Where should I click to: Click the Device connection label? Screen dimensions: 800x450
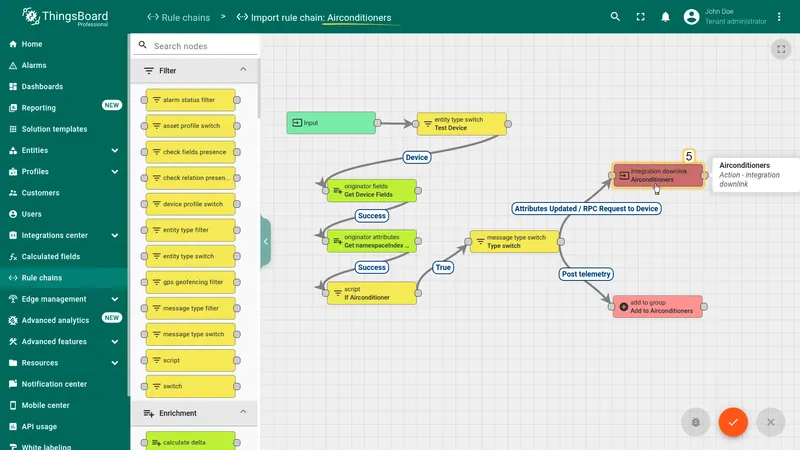pyautogui.click(x=417, y=158)
